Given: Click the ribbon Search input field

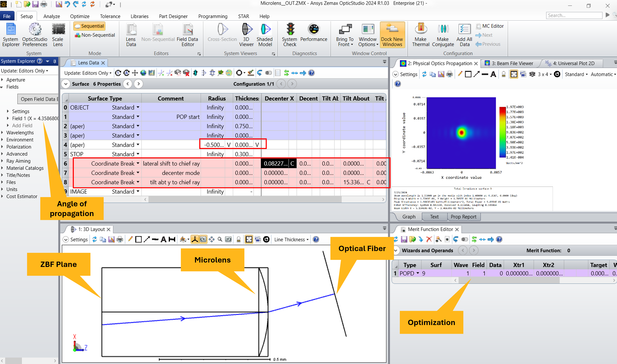Looking at the screenshot, I should [574, 15].
